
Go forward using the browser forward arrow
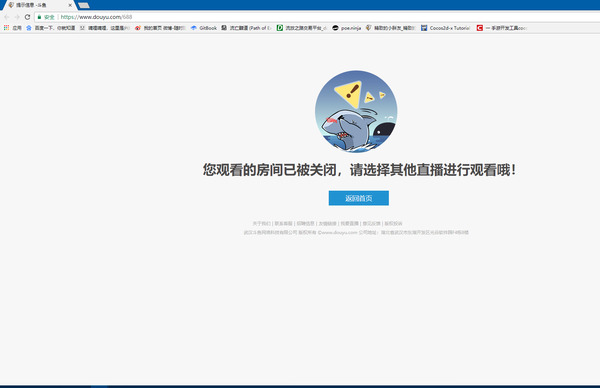[17, 17]
